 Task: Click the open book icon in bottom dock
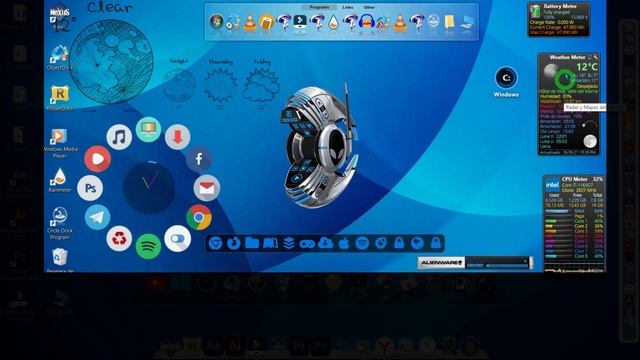(270, 243)
